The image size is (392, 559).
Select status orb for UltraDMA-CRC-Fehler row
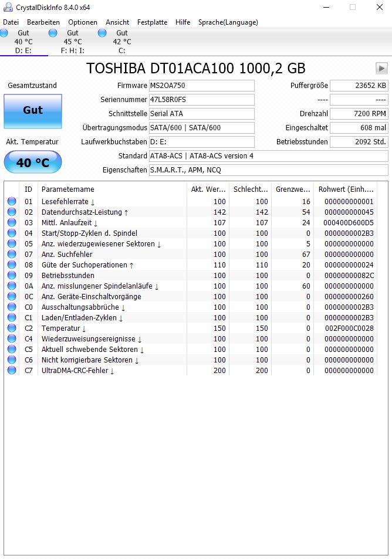[12, 370]
